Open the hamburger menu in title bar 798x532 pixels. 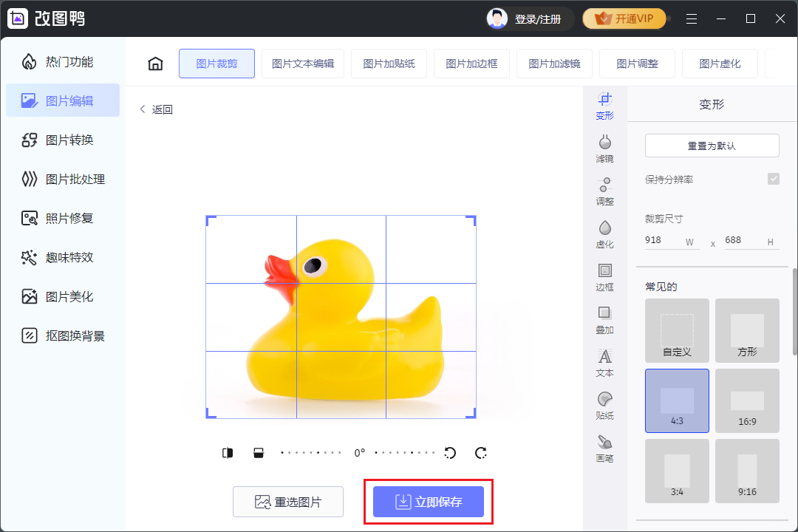[691, 18]
